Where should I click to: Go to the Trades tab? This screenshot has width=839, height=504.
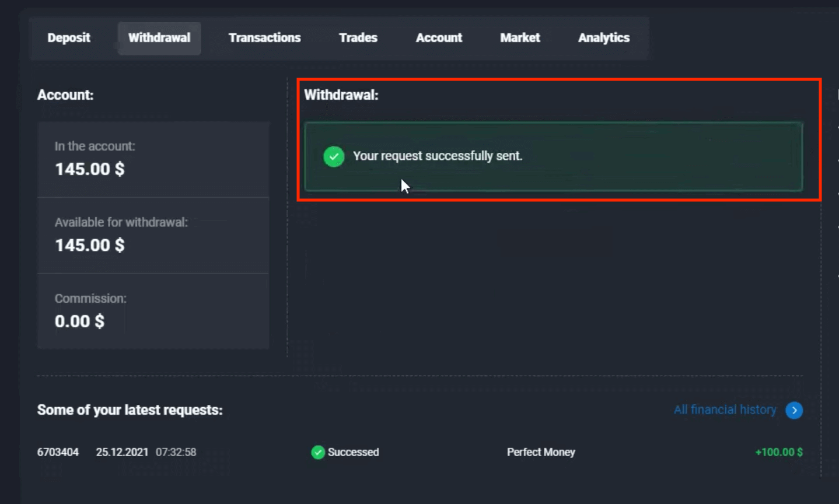(358, 38)
